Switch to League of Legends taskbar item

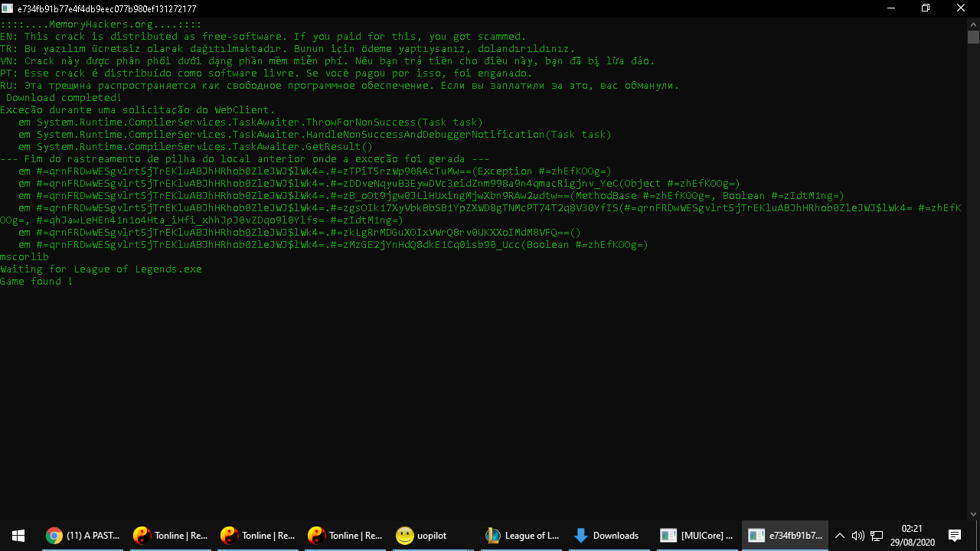523,536
